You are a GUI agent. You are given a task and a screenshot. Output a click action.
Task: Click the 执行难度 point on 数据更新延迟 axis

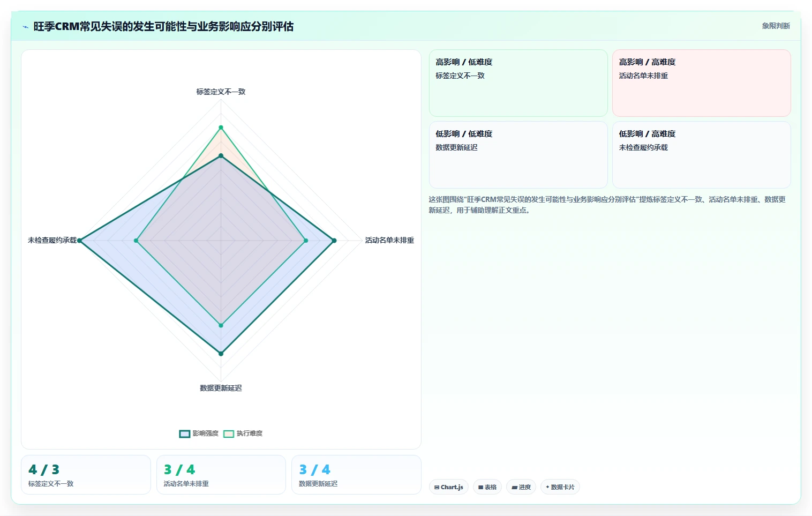point(221,325)
